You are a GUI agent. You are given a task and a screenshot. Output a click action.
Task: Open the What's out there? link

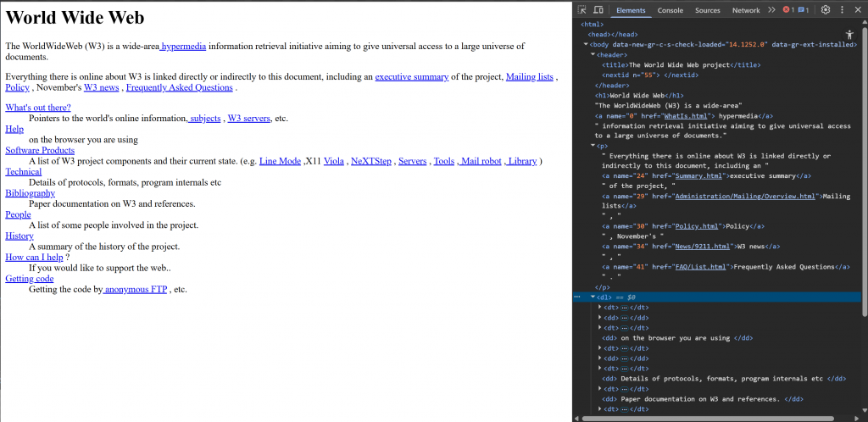[x=38, y=108]
